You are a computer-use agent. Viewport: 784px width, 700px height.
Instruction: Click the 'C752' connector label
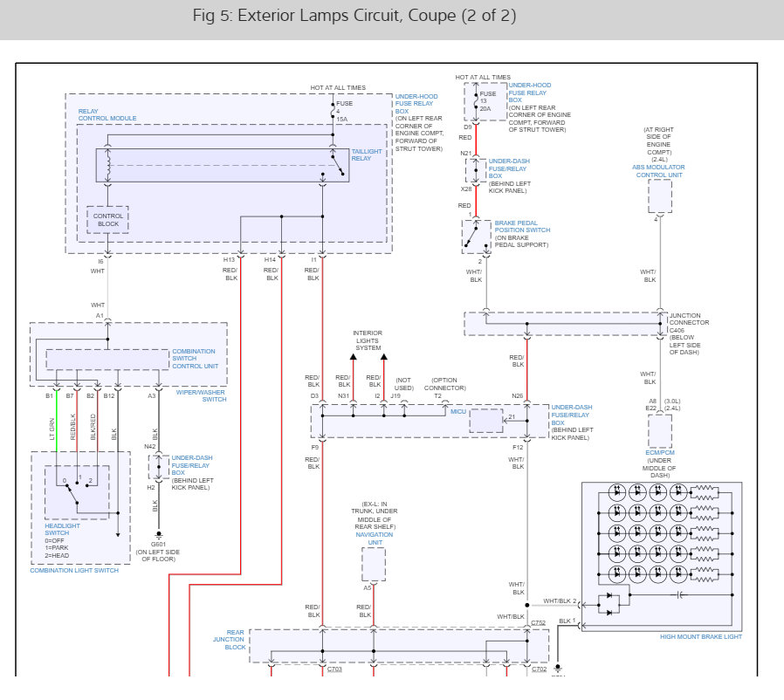538,622
